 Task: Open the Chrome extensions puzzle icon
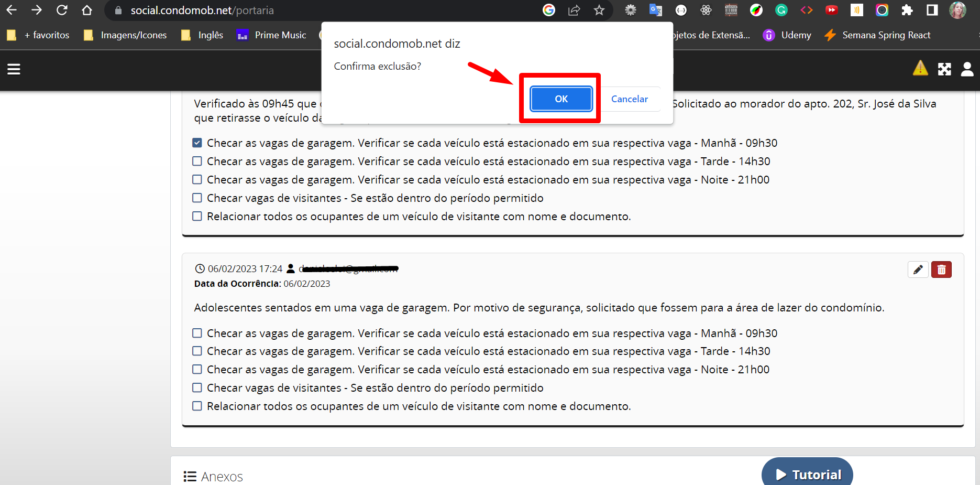pyautogui.click(x=907, y=10)
